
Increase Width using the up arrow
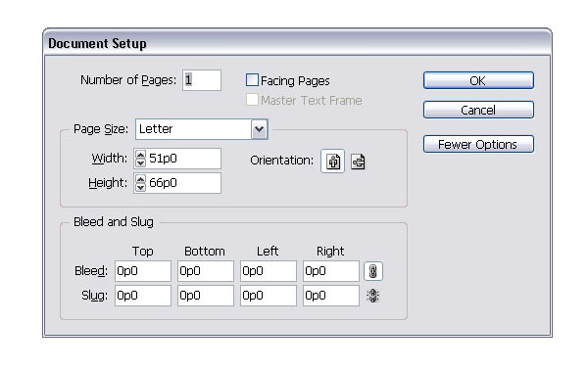tap(140, 155)
